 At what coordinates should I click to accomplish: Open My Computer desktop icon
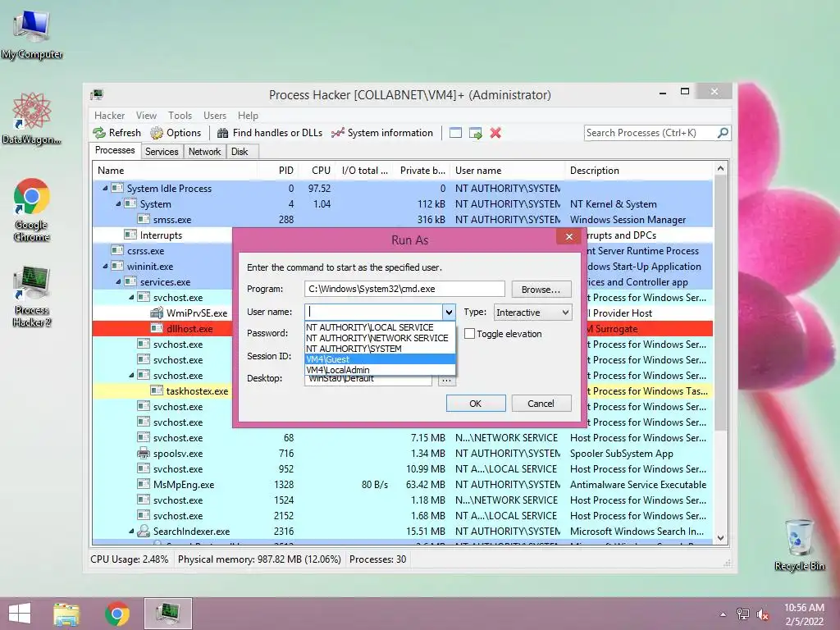pos(32,34)
